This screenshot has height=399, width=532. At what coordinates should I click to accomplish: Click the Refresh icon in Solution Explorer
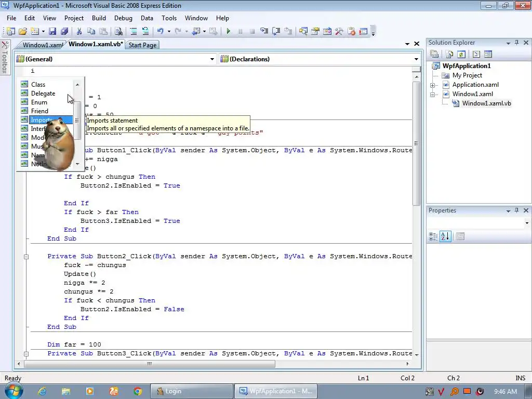point(461,54)
